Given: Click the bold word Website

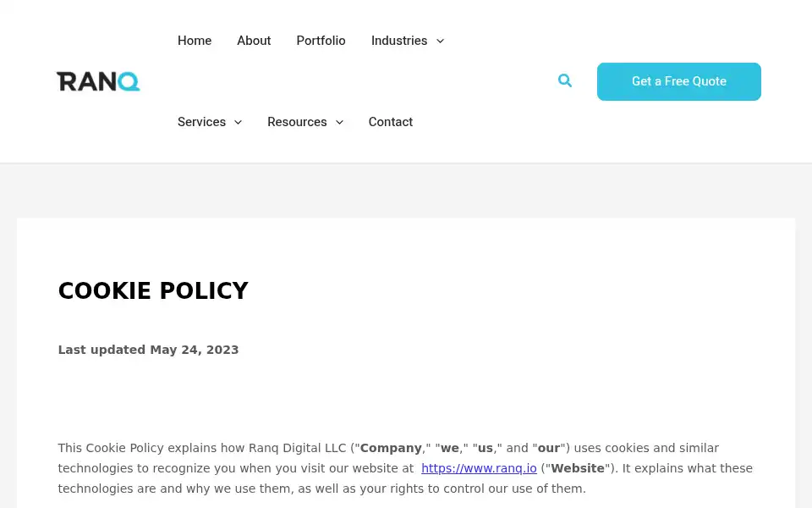Looking at the screenshot, I should 578,468.
